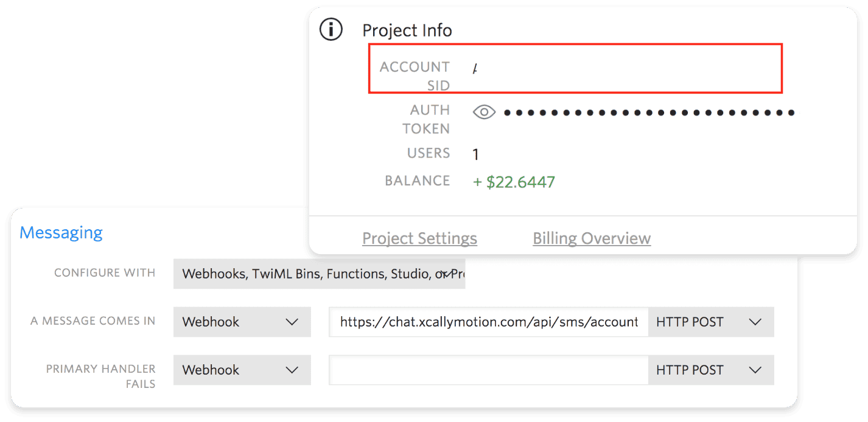
Task: Change HTTP POST method for primary handler fails
Action: click(711, 370)
